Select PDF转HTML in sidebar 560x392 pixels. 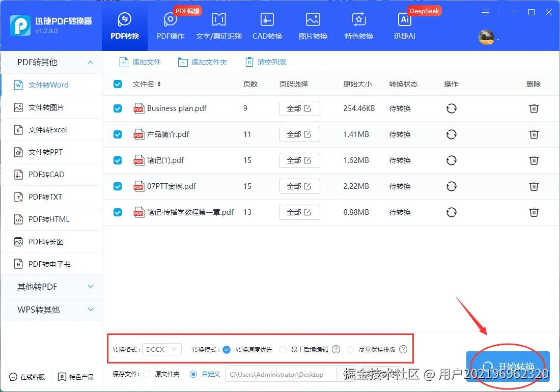click(x=51, y=219)
